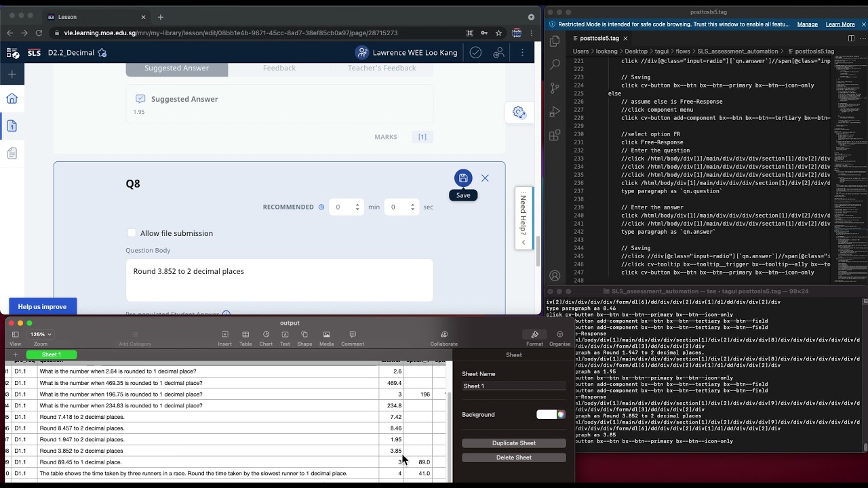Open the three-dot menu in SLS header

[522, 52]
